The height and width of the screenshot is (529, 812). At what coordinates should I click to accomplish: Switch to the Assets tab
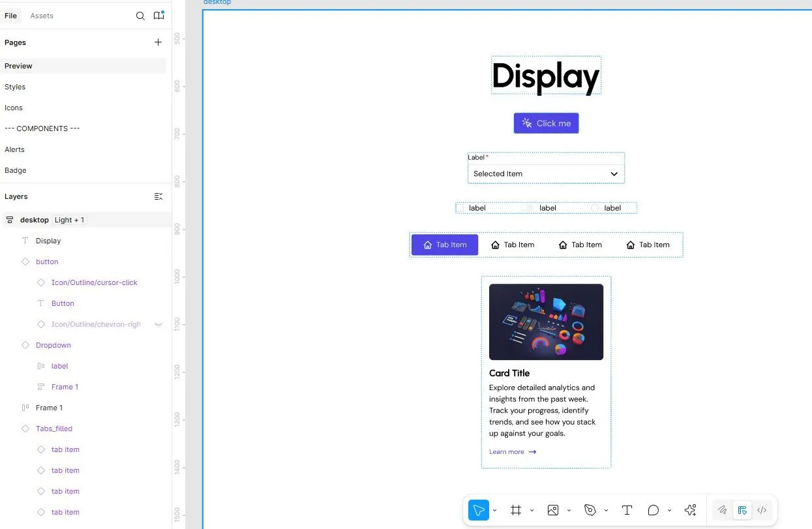(42, 15)
